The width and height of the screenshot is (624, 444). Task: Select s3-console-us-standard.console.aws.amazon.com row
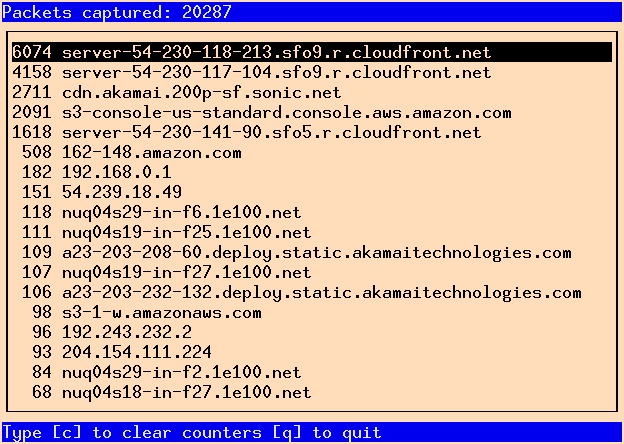(x=312, y=113)
